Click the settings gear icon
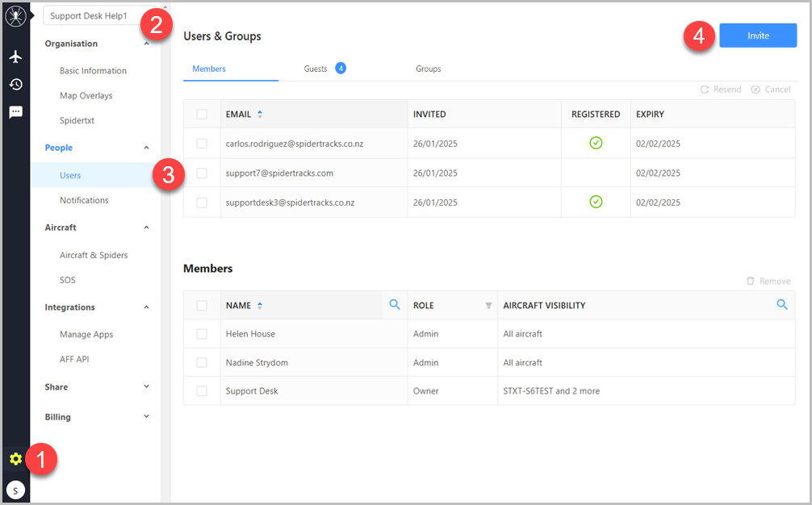The height and width of the screenshot is (505, 812). (x=15, y=459)
